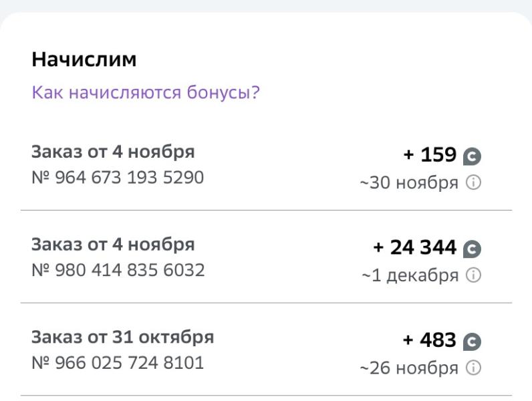
Task: Click the ~30 ноября accrual date
Action: point(409,183)
